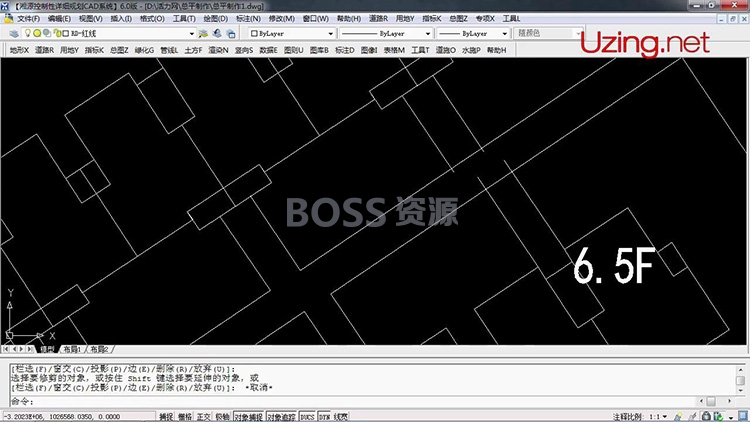Screen dimensions: 750x422
Task: Open the 标注(N) menu
Action: (248, 19)
